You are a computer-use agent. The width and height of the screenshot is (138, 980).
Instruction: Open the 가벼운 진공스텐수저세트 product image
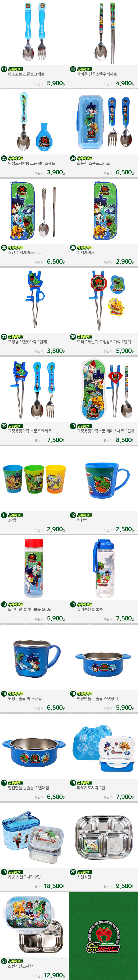(103, 32)
